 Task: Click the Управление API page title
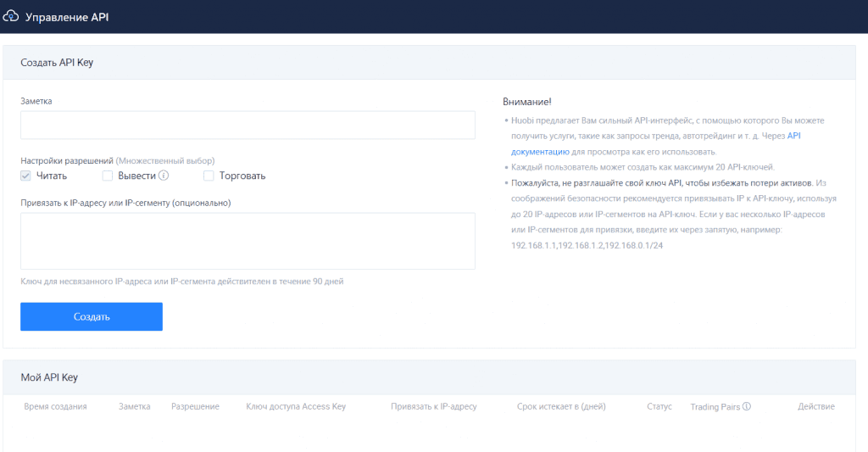67,17
